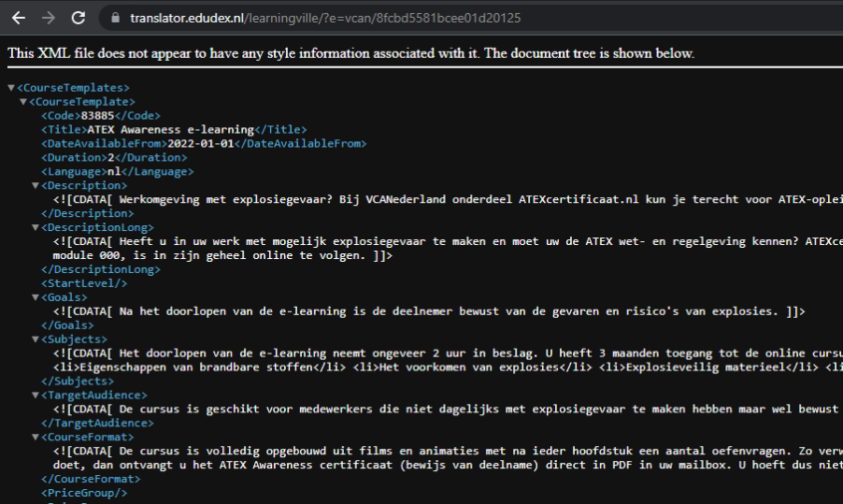View site info via the padlock icon
Screen dimensions: 843x504
tap(115, 18)
